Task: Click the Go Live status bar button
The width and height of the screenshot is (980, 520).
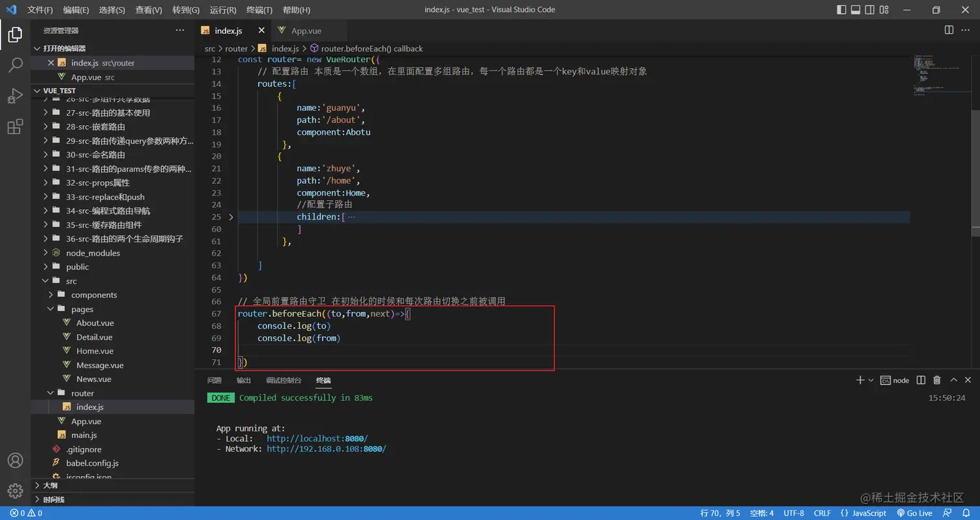Action: coord(914,513)
